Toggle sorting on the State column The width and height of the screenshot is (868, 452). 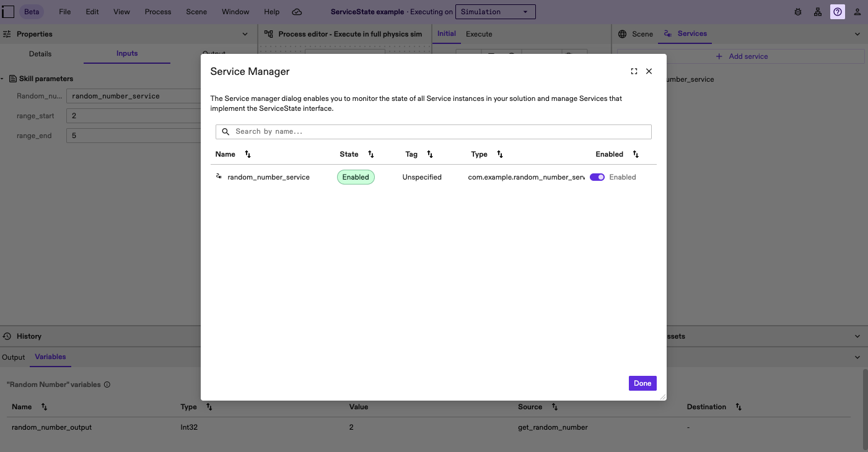pyautogui.click(x=370, y=154)
